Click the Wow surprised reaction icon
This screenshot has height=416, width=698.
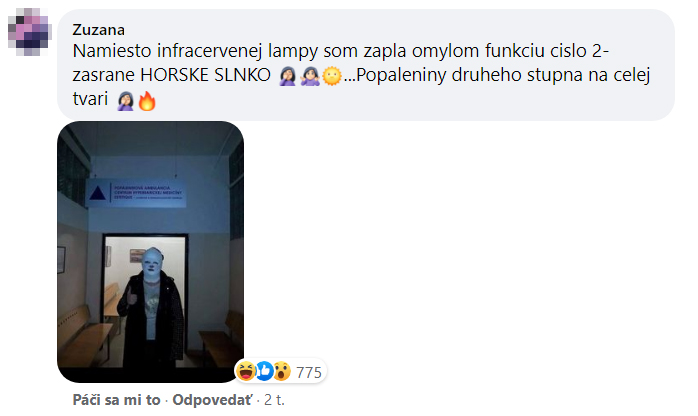point(282,371)
